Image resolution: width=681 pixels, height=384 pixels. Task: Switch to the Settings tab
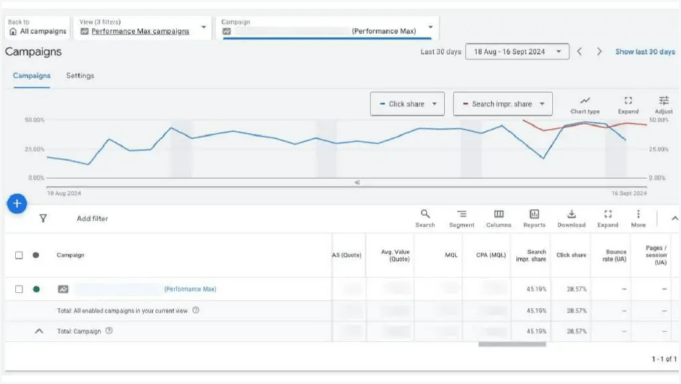click(x=80, y=76)
